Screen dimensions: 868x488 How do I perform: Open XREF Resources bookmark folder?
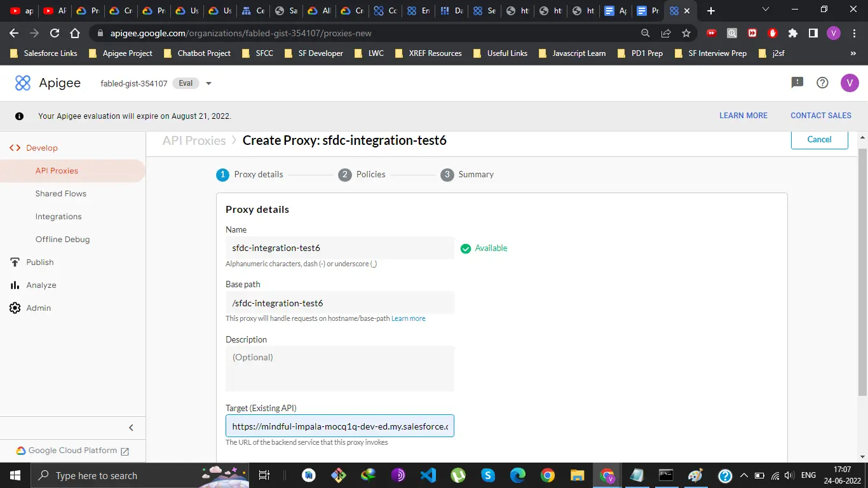pyautogui.click(x=428, y=53)
